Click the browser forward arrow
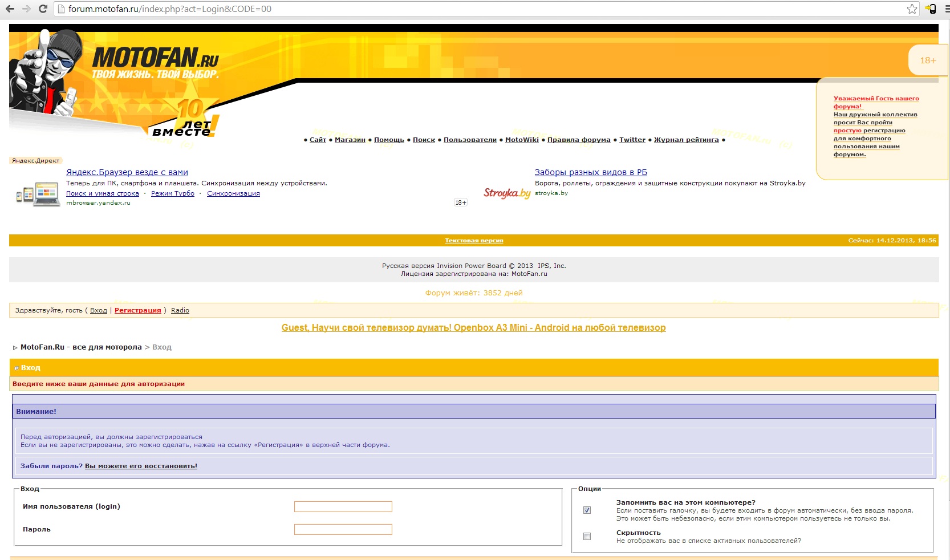This screenshot has width=950, height=560. [26, 9]
